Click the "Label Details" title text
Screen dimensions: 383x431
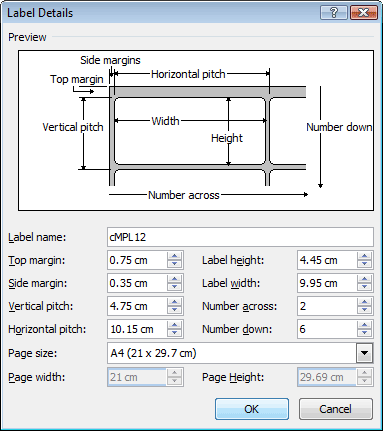point(40,13)
